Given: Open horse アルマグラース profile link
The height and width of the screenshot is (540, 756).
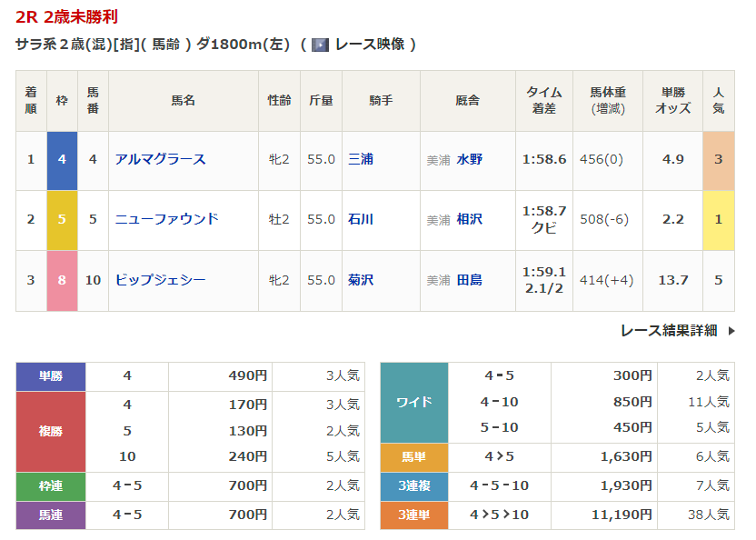Looking at the screenshot, I should 160,159.
